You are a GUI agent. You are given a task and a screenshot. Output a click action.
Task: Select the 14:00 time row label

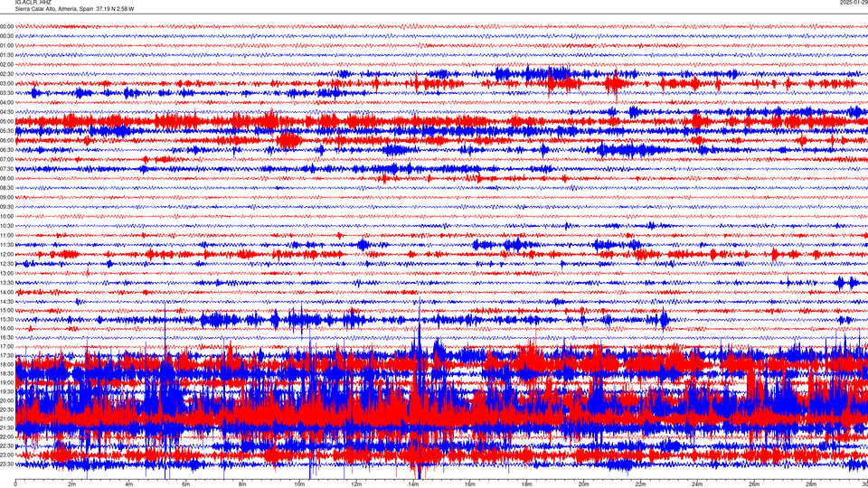tap(6, 292)
